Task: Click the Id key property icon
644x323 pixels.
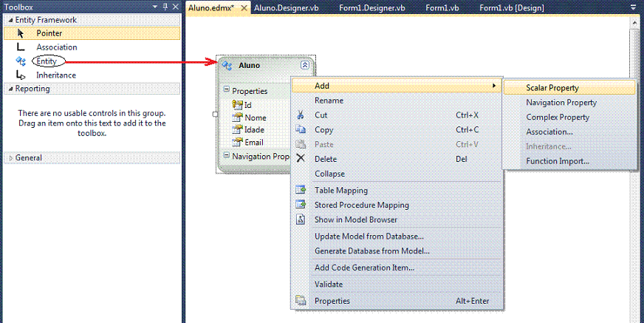Action: click(238, 105)
